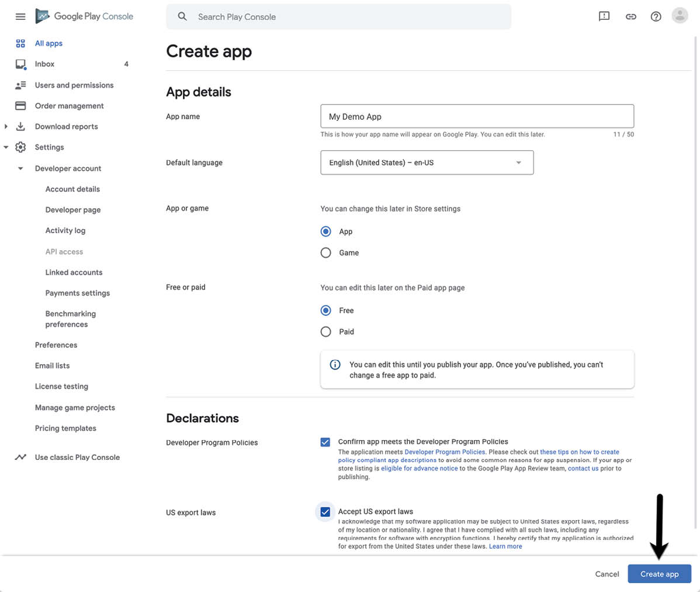Click the All apps grid icon
Viewport: 700px width, 592px height.
click(20, 43)
